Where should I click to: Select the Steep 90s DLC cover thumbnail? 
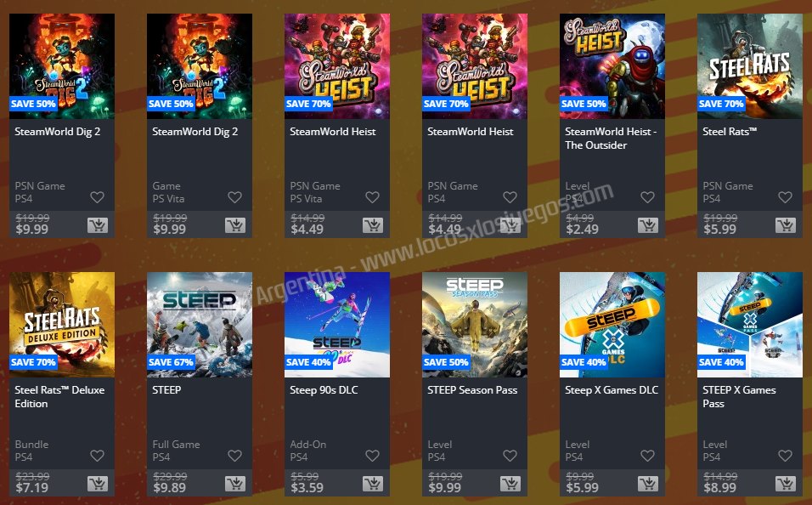point(337,325)
